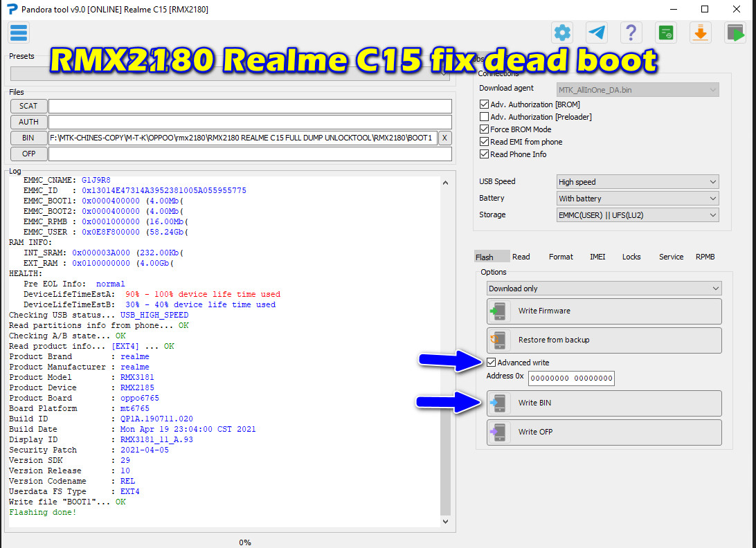Image resolution: width=756 pixels, height=548 pixels.
Task: Click the log scrollbar up arrow
Action: point(446,183)
